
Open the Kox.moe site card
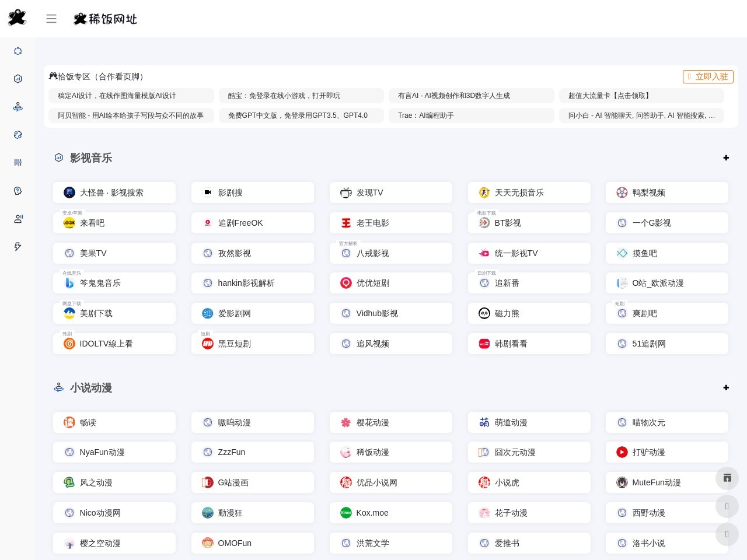click(x=391, y=513)
